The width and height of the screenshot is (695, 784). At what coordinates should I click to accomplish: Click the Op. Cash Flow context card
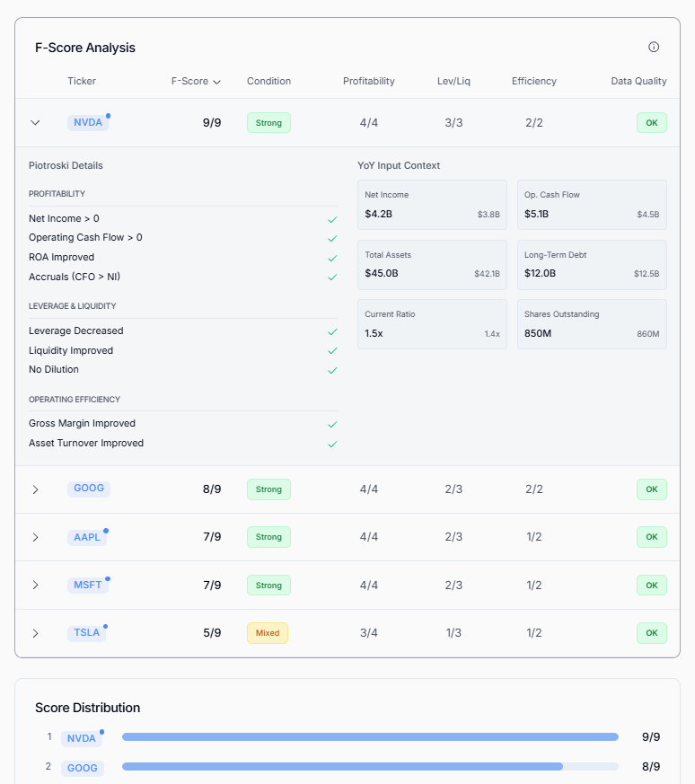(x=592, y=205)
